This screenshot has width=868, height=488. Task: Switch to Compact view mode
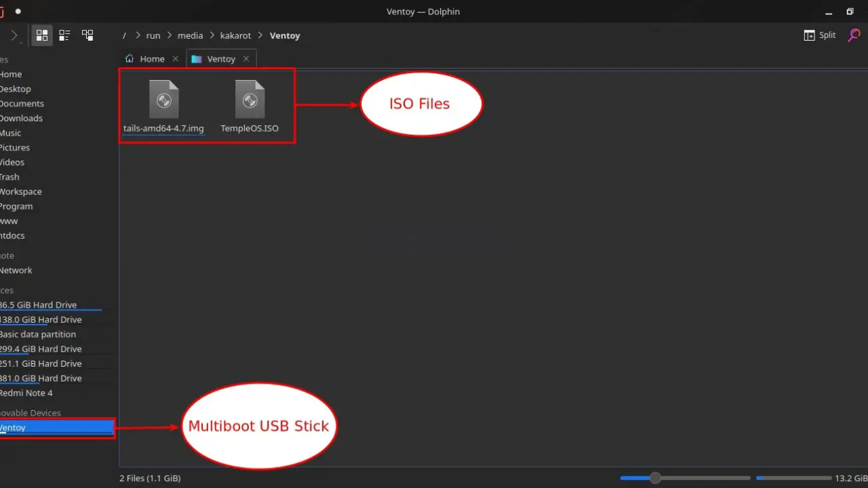(x=64, y=35)
